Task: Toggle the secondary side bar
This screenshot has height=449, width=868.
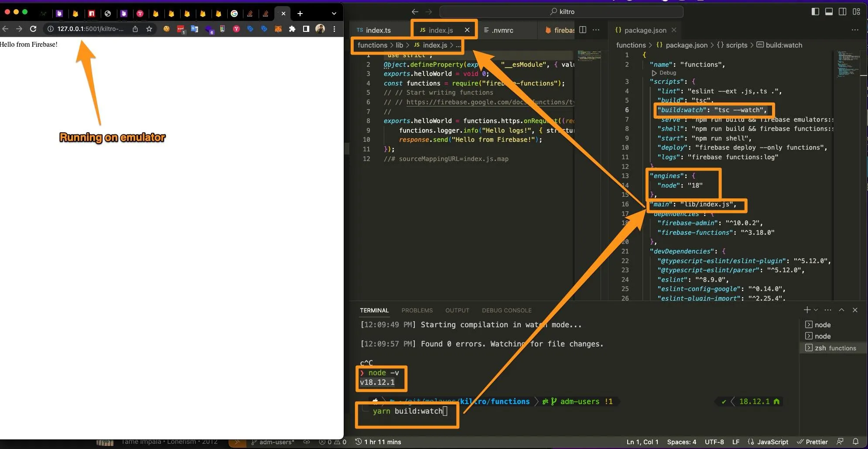Action: click(x=843, y=12)
